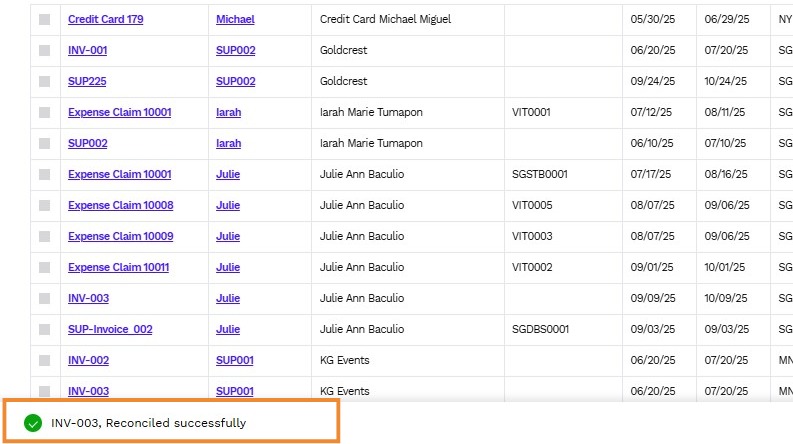Click the green success checkmark icon
This screenshot has width=793, height=444.
coord(33,423)
